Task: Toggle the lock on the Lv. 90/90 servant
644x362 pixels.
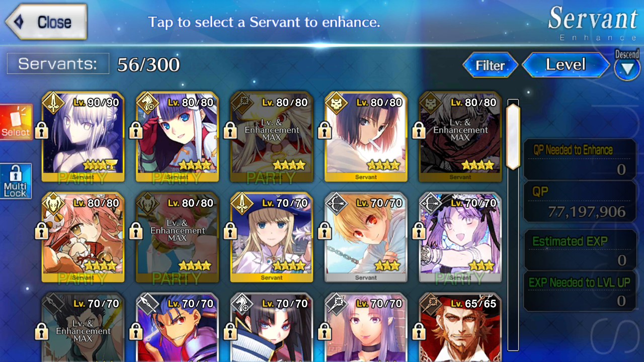Action: 42,130
